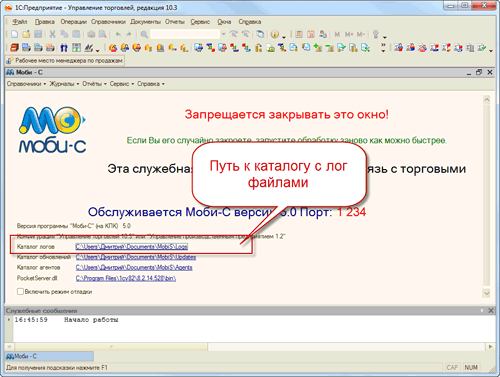Click the red card-box icon starting second toolbar
This screenshot has height=377, width=500.
14,48
